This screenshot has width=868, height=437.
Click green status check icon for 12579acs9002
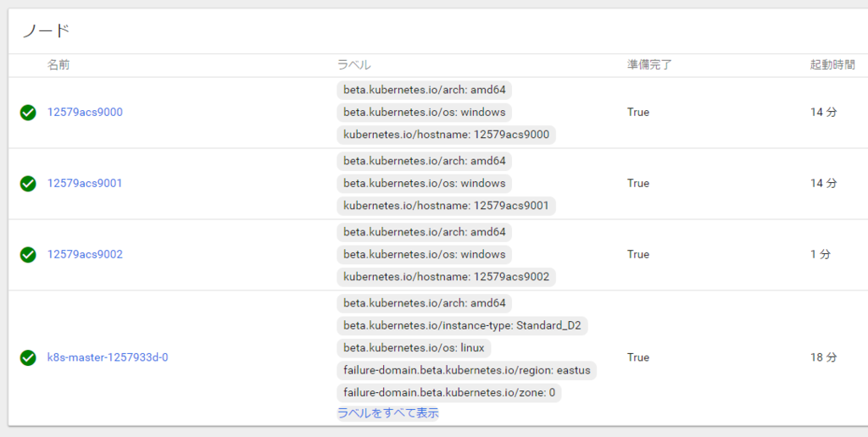click(28, 254)
